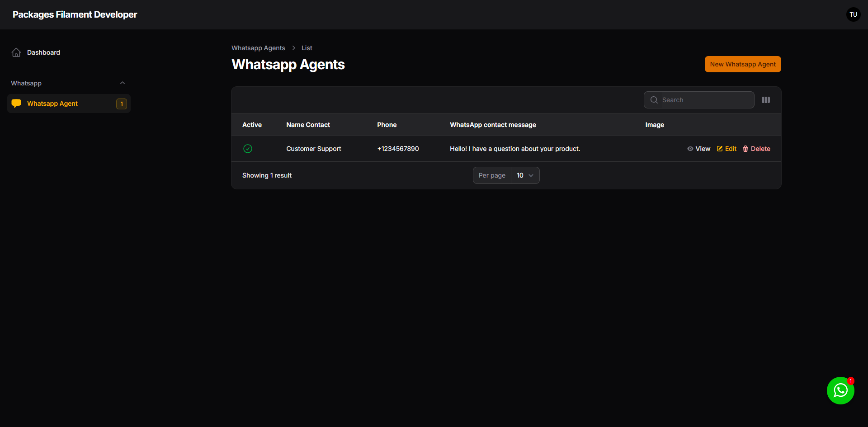Select Dashboard in the sidebar
868x427 pixels.
point(43,52)
